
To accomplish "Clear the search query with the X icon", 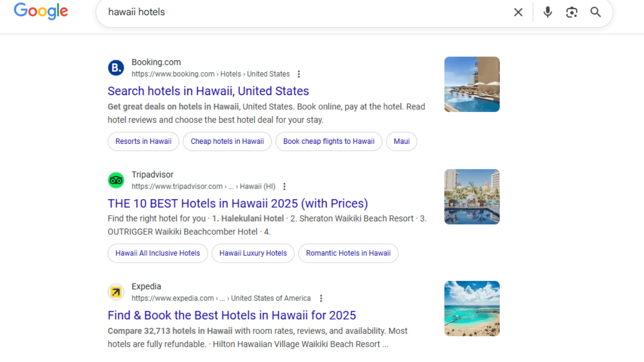I will point(518,12).
